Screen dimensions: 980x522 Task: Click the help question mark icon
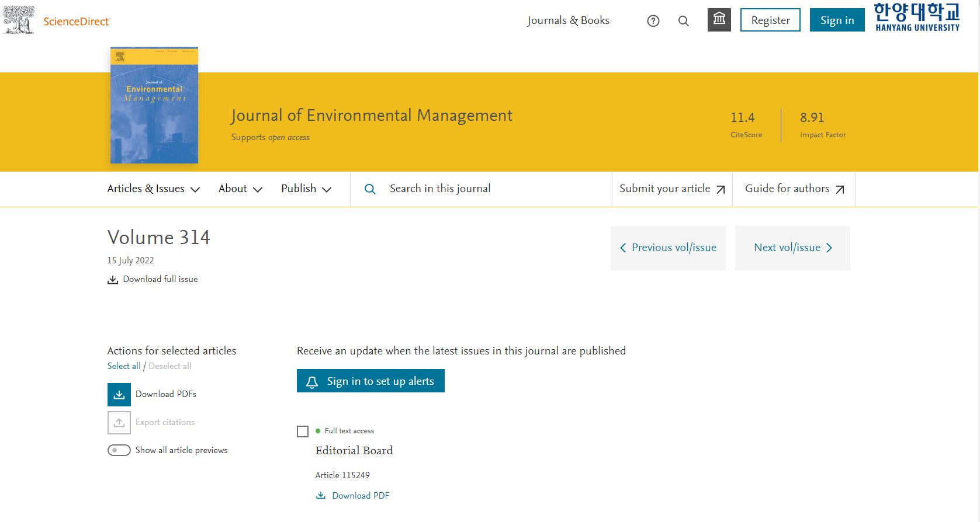pos(653,21)
